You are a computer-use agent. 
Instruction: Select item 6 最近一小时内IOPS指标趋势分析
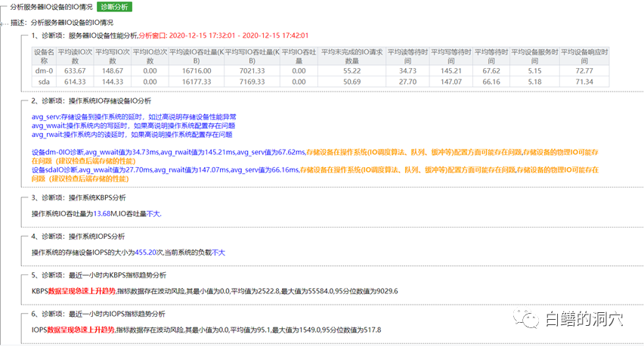103,314
